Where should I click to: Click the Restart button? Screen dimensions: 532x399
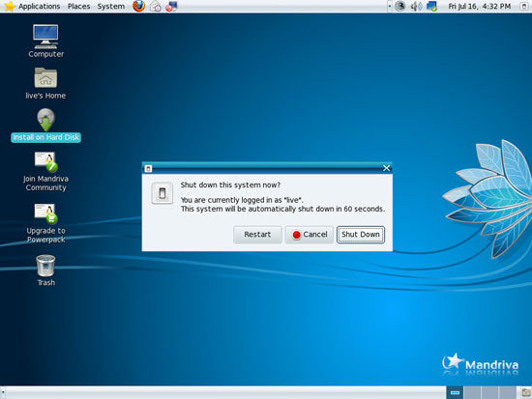(257, 235)
